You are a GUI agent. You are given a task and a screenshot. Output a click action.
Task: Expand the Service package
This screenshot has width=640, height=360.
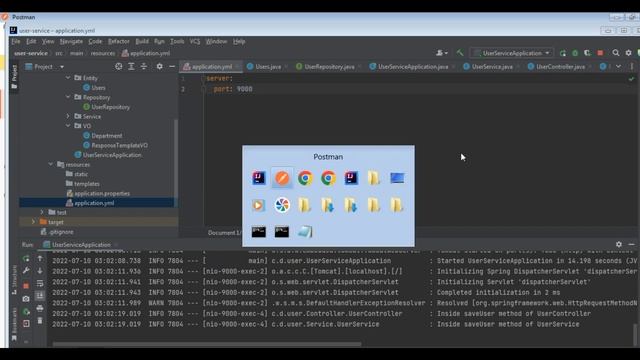pos(68,116)
